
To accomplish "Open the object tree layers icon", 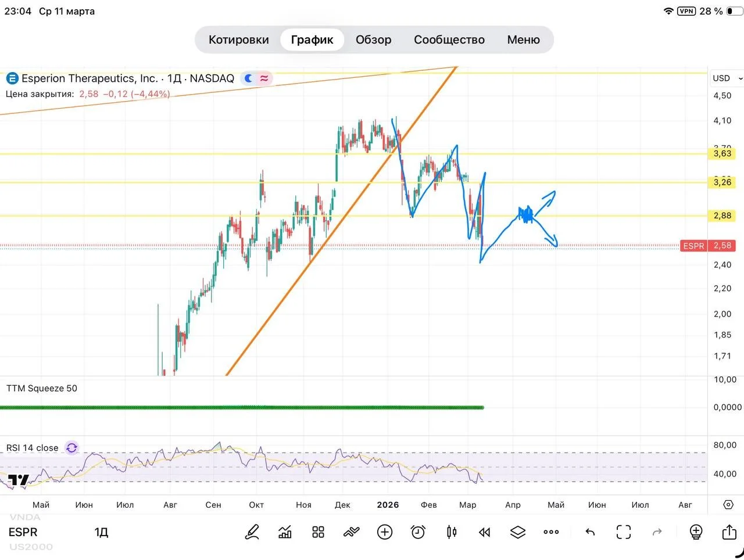I will coord(518,532).
